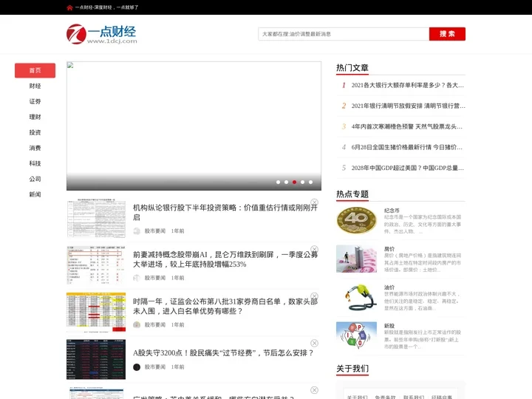Go to the 科技 section
Screen dimensions: 532x399
[x=35, y=163]
